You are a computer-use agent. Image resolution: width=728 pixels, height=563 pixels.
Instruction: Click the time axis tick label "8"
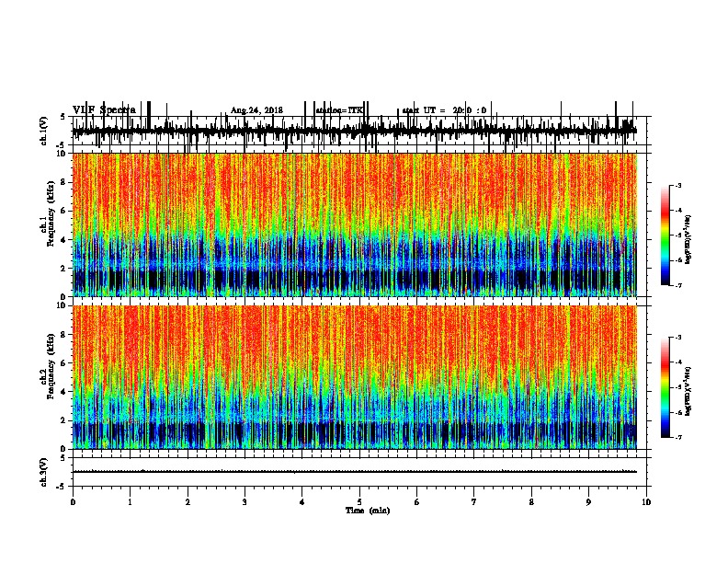point(531,502)
